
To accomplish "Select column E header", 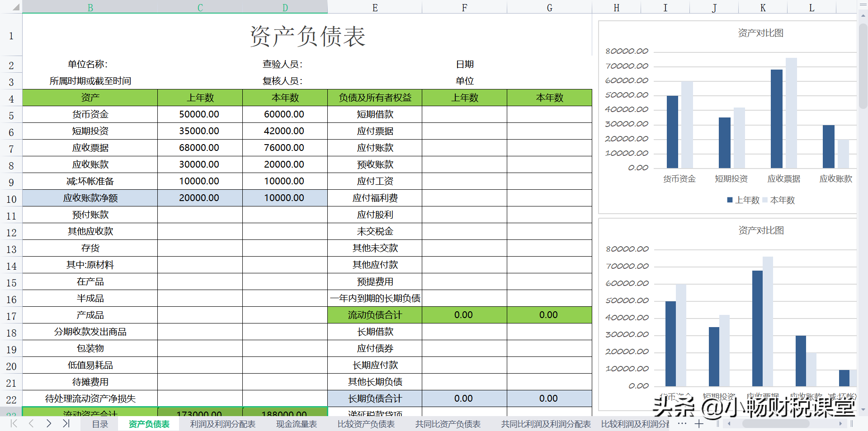I will coord(375,7).
